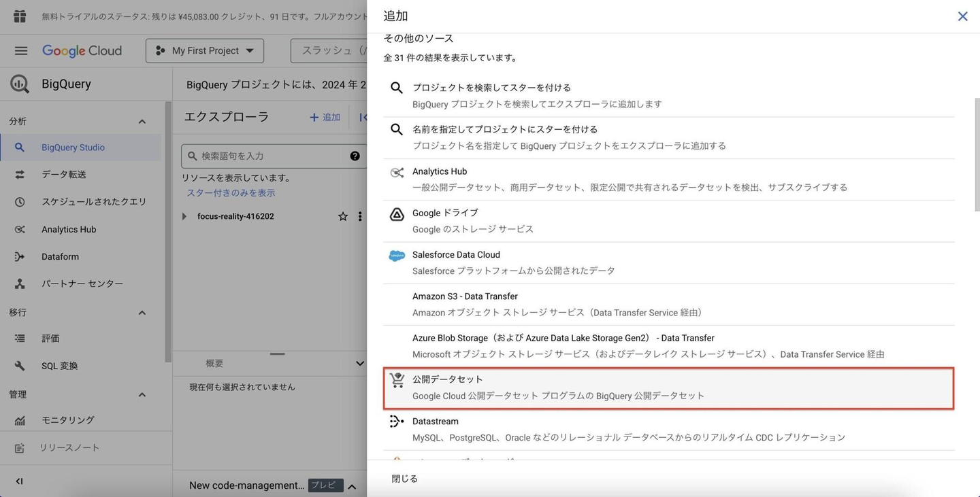Open more actions for focus-reality-416202

click(x=360, y=216)
